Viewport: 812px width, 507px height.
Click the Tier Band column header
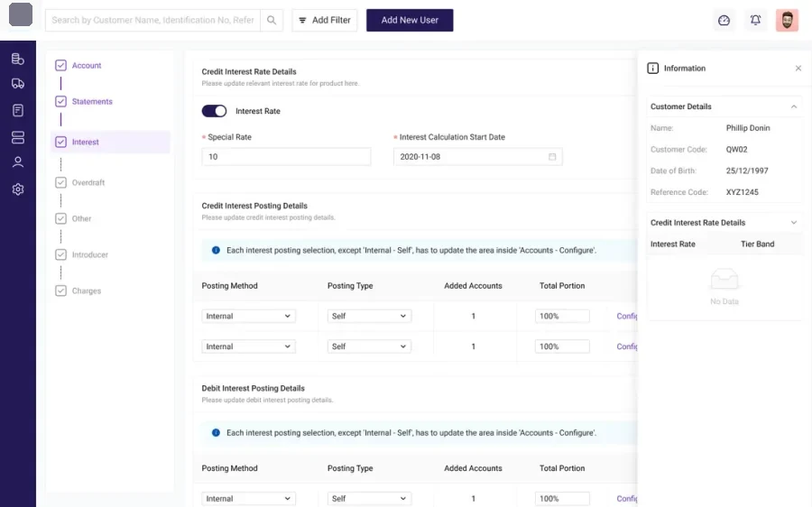(757, 244)
